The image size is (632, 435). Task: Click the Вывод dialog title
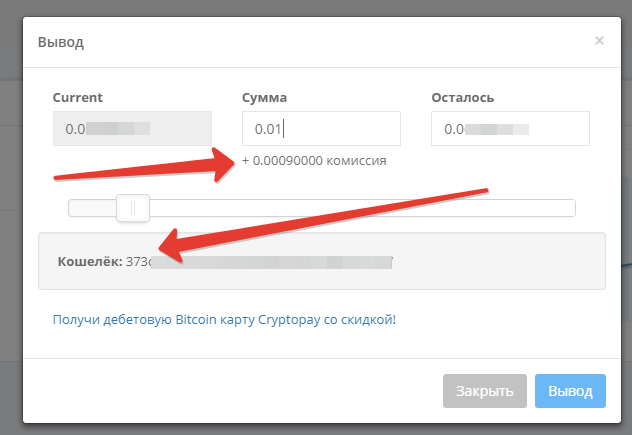[x=61, y=42]
